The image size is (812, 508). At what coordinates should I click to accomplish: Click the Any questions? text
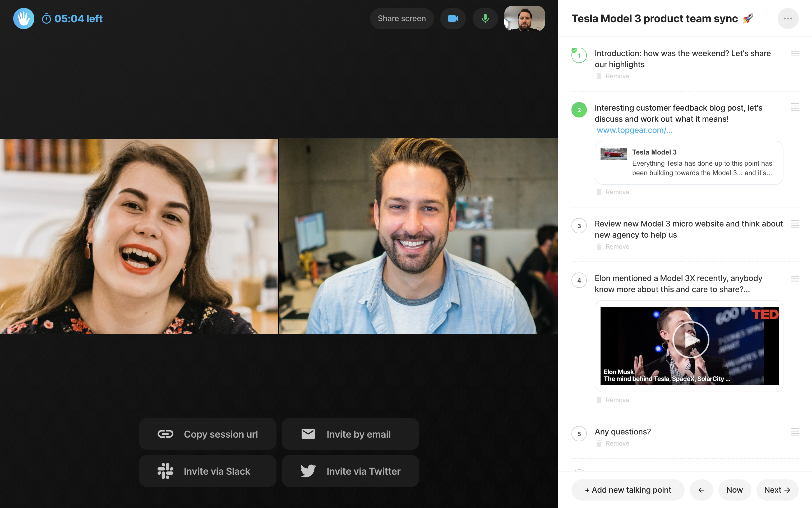(x=623, y=432)
